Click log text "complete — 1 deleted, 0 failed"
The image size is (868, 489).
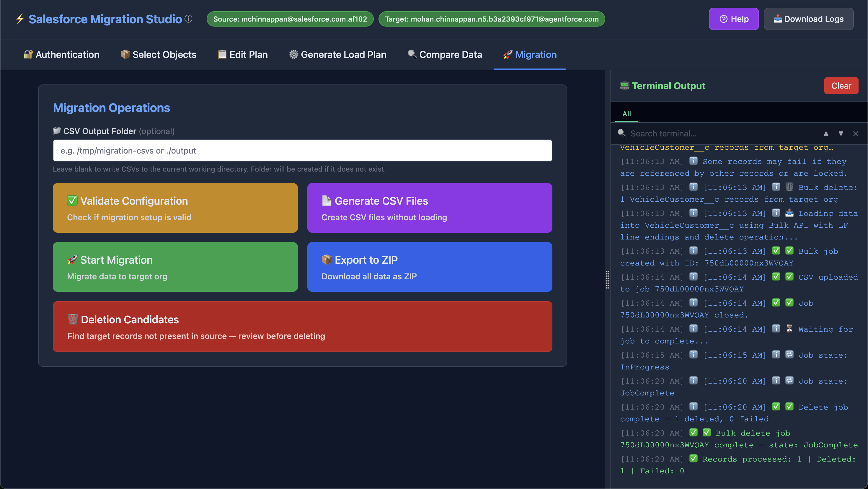694,419
